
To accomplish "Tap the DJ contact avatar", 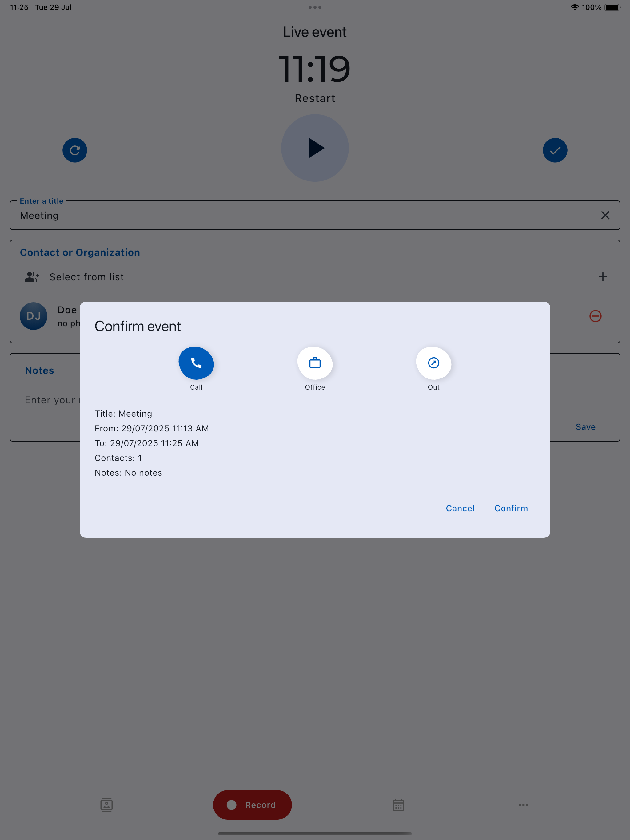I will (x=34, y=316).
